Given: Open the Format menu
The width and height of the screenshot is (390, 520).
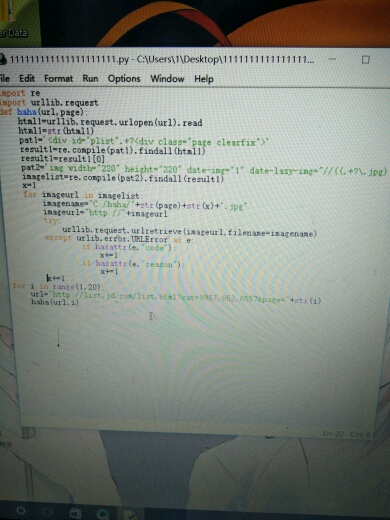Looking at the screenshot, I should coord(58,79).
